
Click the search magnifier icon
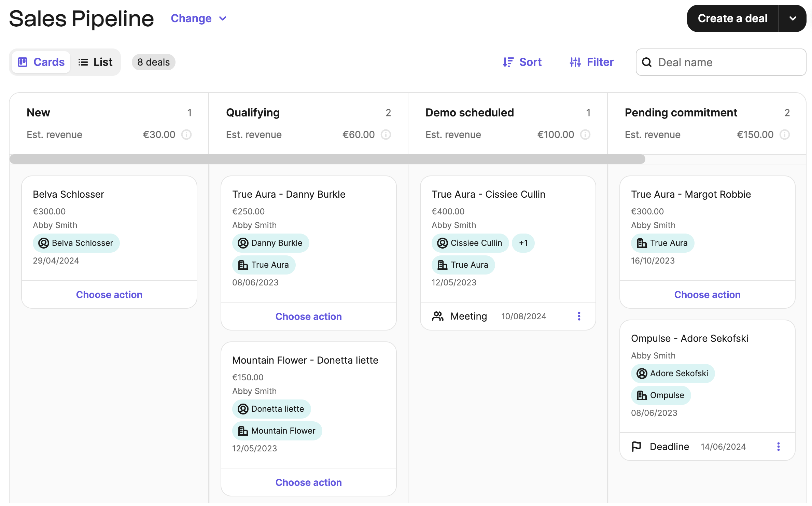[647, 62]
